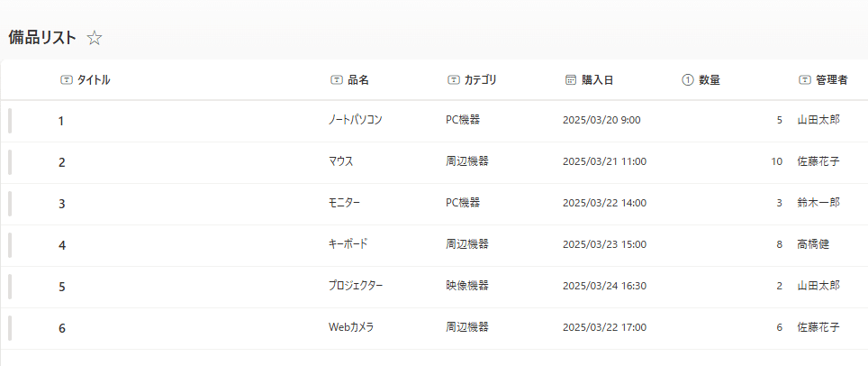Click the favorite star next to 備品リスト
The width and height of the screenshot is (868, 366).
point(95,38)
